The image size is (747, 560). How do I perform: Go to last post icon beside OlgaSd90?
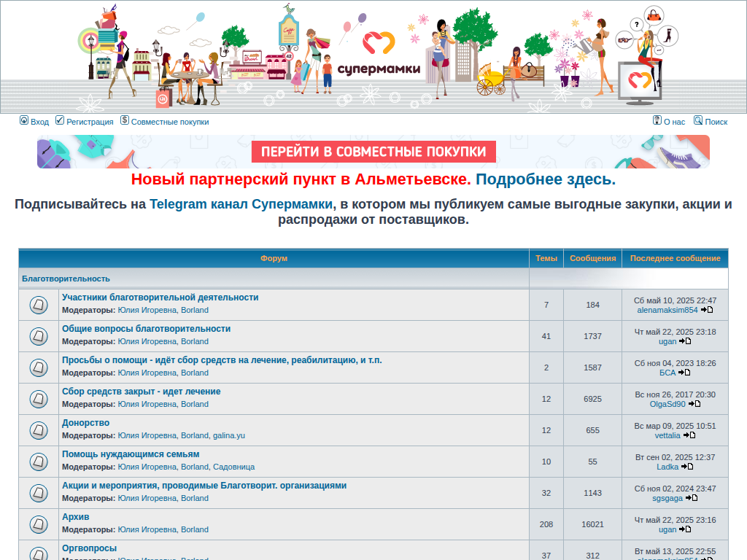click(694, 404)
